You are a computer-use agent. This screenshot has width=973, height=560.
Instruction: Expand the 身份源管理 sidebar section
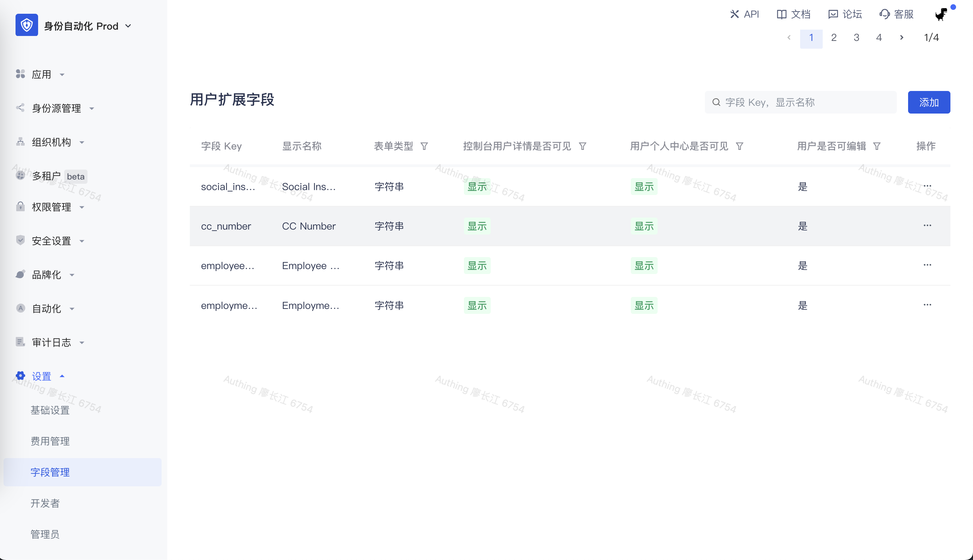(x=56, y=108)
